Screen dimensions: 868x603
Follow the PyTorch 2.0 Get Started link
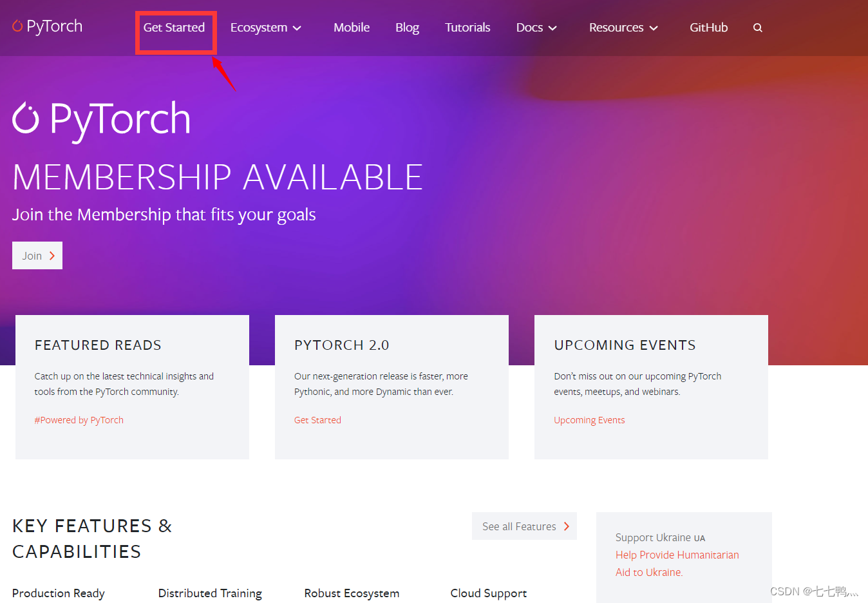pos(317,420)
